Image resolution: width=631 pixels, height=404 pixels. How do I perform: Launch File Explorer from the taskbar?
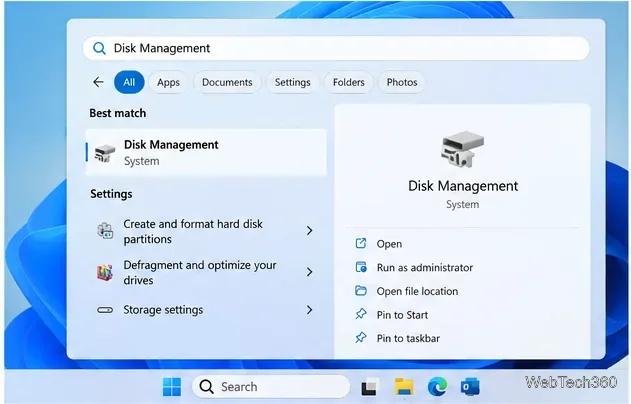coord(404,387)
